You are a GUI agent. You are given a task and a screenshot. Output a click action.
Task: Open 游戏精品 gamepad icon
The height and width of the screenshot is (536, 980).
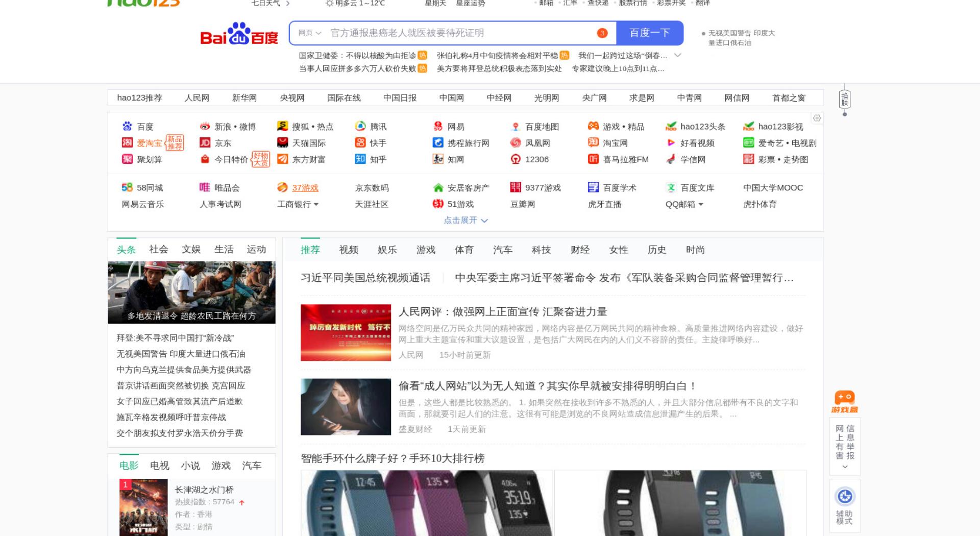[593, 126]
